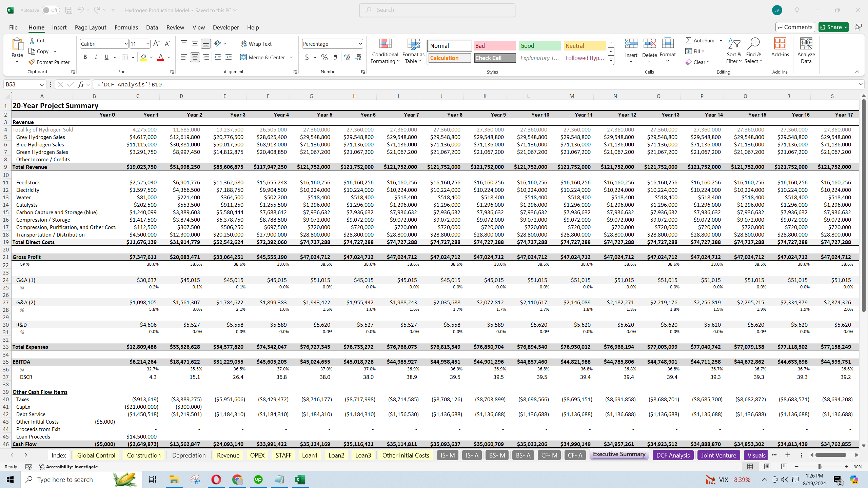This screenshot has width=868, height=488.
Task: Open the Formulas ribbon tab
Action: 126,27
